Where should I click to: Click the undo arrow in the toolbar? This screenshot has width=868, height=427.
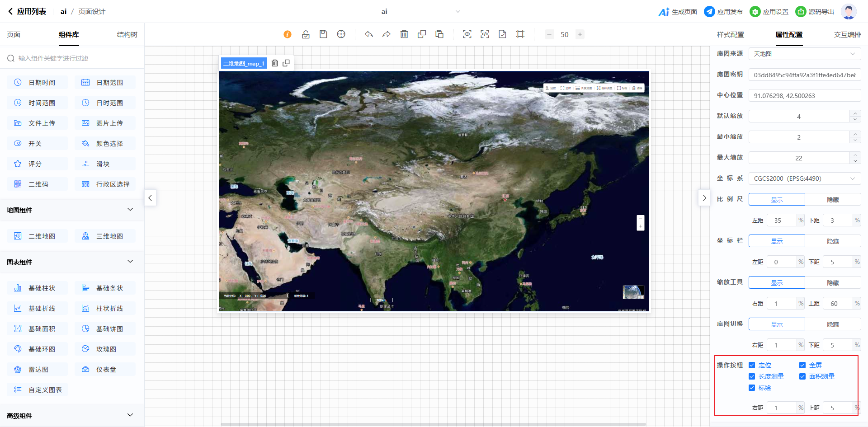tap(369, 34)
